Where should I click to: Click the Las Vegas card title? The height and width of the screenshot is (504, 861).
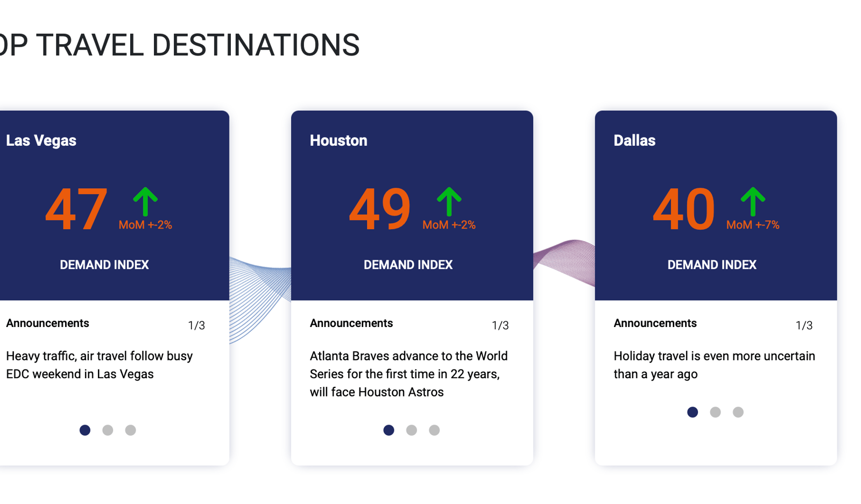coord(41,140)
